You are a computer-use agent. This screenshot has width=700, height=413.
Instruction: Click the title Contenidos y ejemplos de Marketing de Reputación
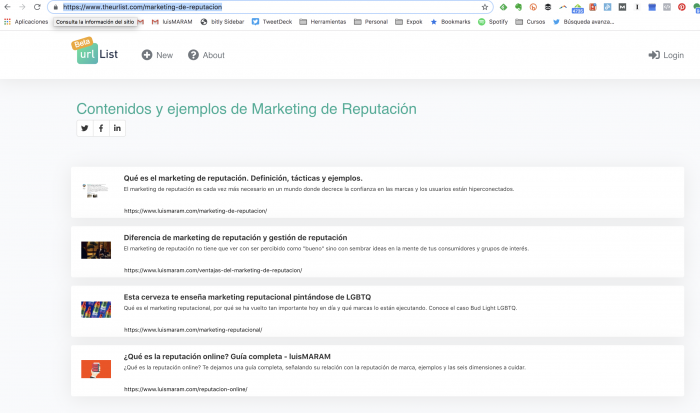[246, 109]
